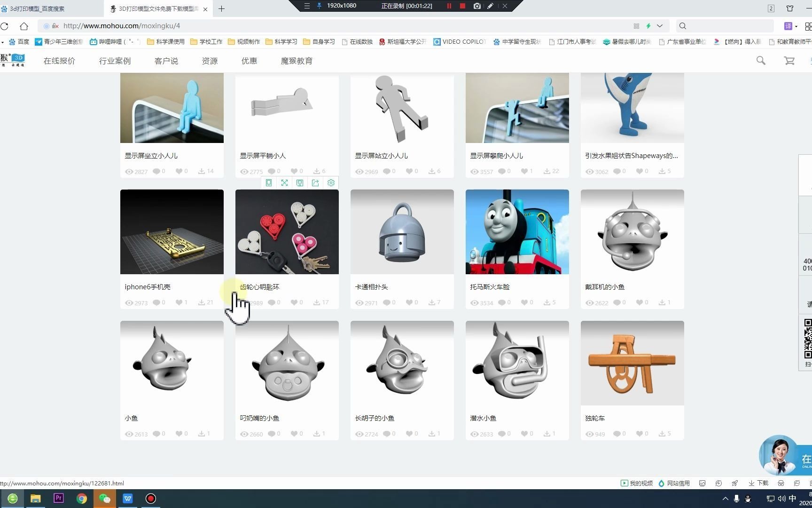The height and width of the screenshot is (508, 812).
Task: Open the 优惠 menu item
Action: click(x=249, y=61)
